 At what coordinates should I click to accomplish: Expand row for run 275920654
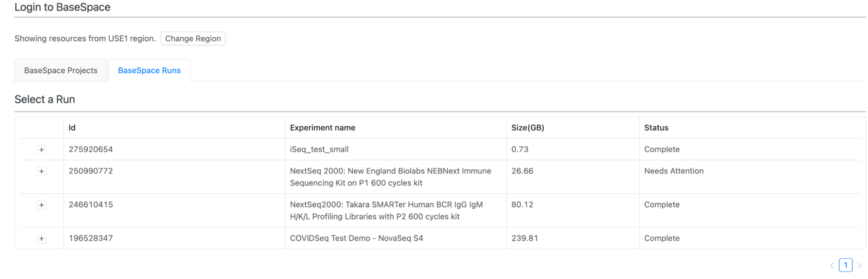[42, 150]
